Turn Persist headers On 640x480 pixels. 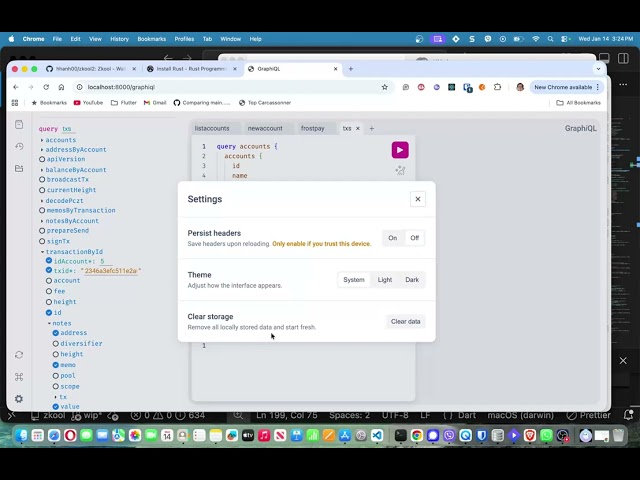[393, 238]
